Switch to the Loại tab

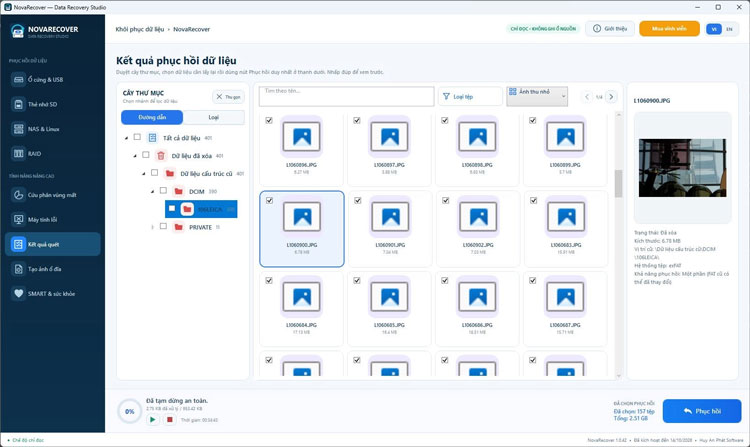click(x=213, y=117)
